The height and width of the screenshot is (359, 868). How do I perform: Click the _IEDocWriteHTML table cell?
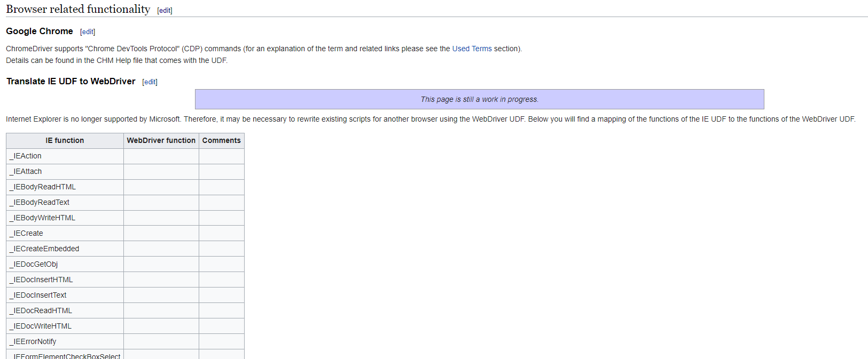pyautogui.click(x=65, y=326)
